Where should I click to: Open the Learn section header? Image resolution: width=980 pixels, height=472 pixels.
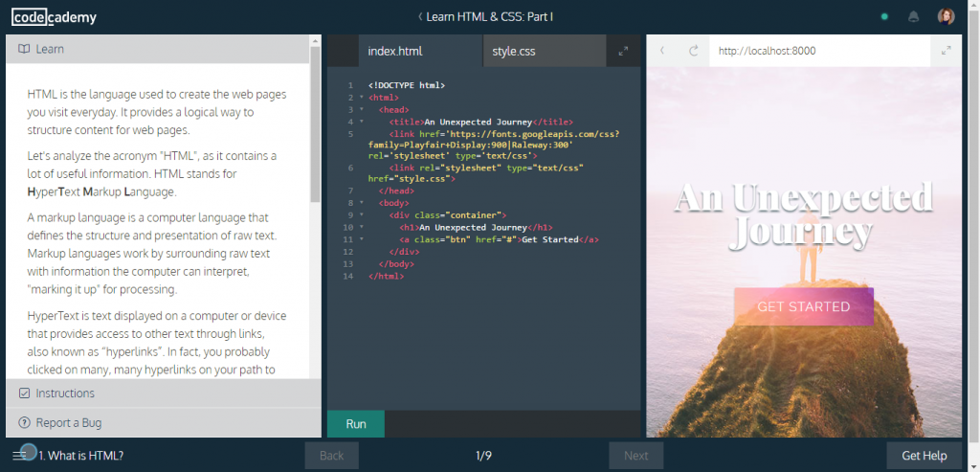[158, 49]
